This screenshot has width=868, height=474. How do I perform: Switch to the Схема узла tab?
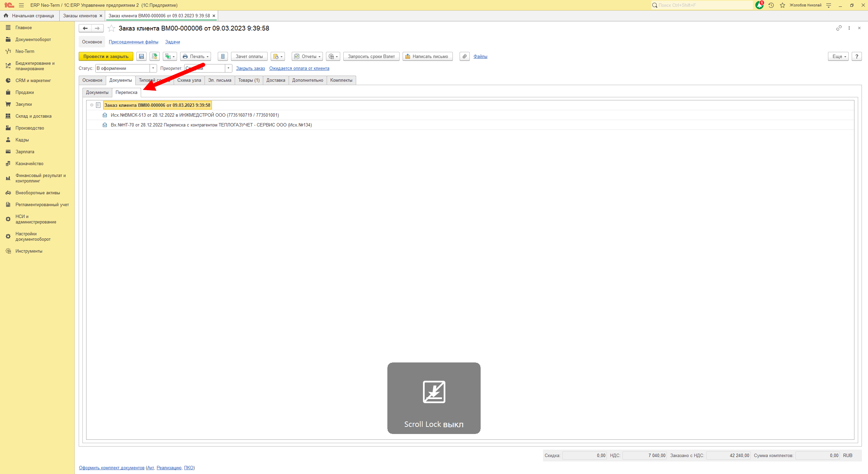(189, 80)
